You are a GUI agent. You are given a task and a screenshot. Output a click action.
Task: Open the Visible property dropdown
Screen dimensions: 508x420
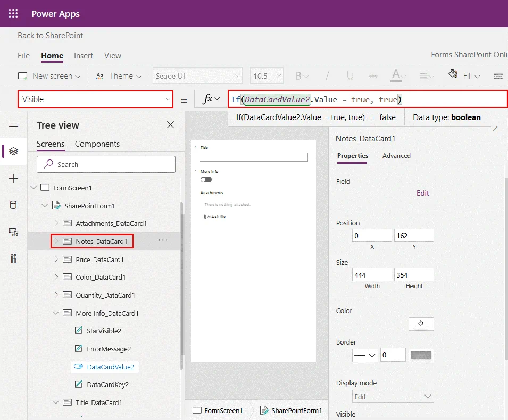tap(96, 99)
